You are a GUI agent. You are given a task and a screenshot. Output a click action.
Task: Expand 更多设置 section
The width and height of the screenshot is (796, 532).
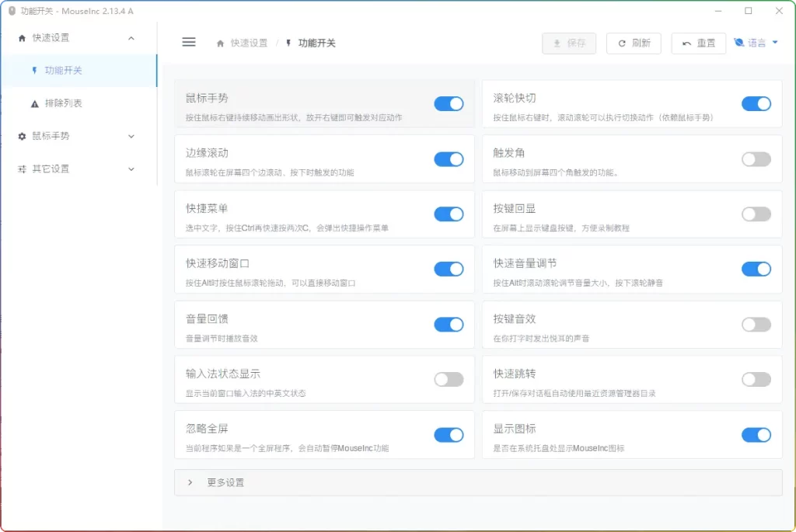click(x=478, y=482)
